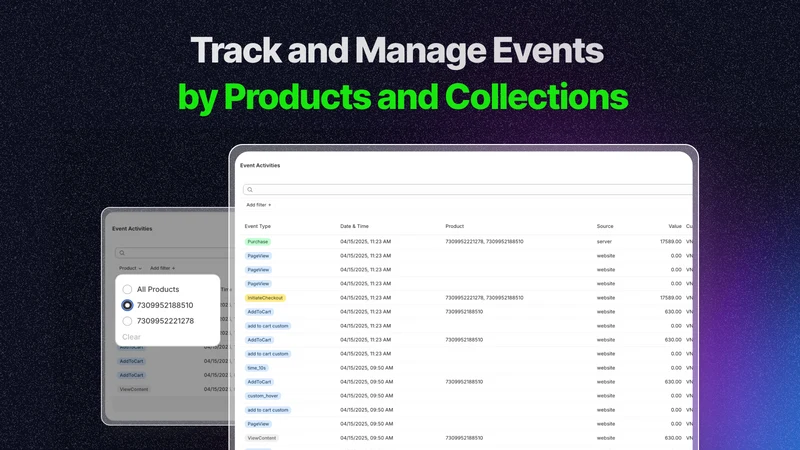Viewport: 800px width, 450px height.
Task: Click the Event Activities title in the front panel
Action: (260, 165)
